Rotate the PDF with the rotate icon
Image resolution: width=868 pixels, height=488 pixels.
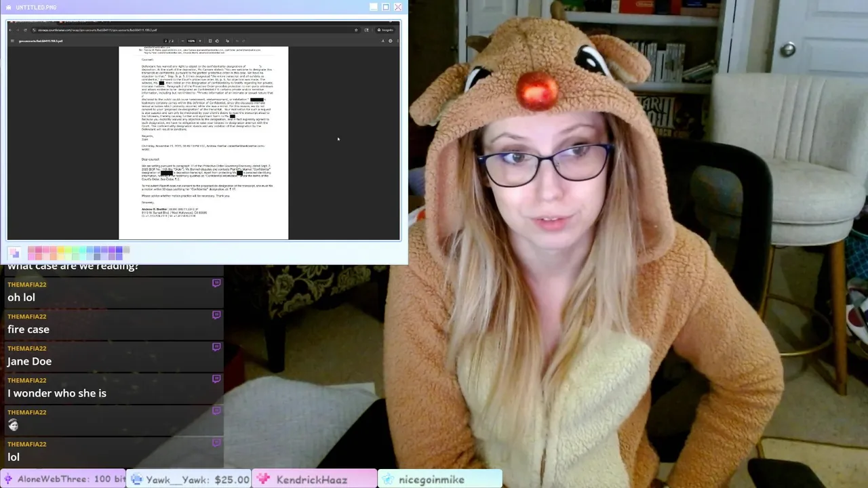[217, 41]
